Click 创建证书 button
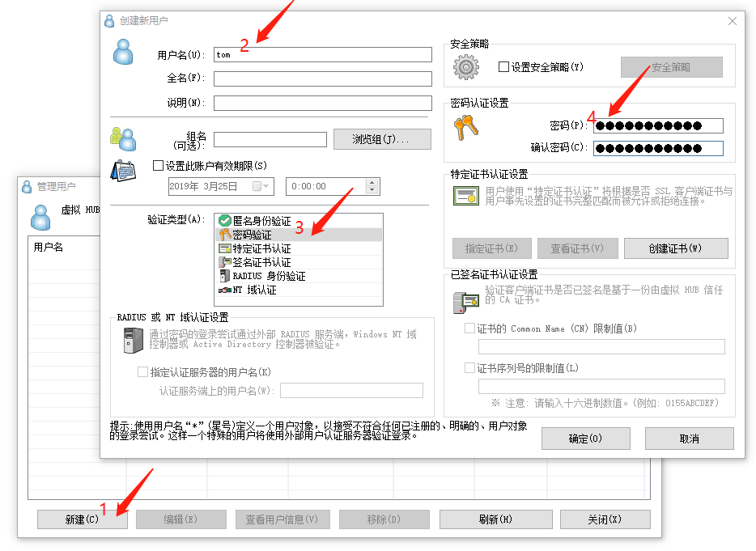Viewport: 756px width, 551px height. (x=676, y=248)
